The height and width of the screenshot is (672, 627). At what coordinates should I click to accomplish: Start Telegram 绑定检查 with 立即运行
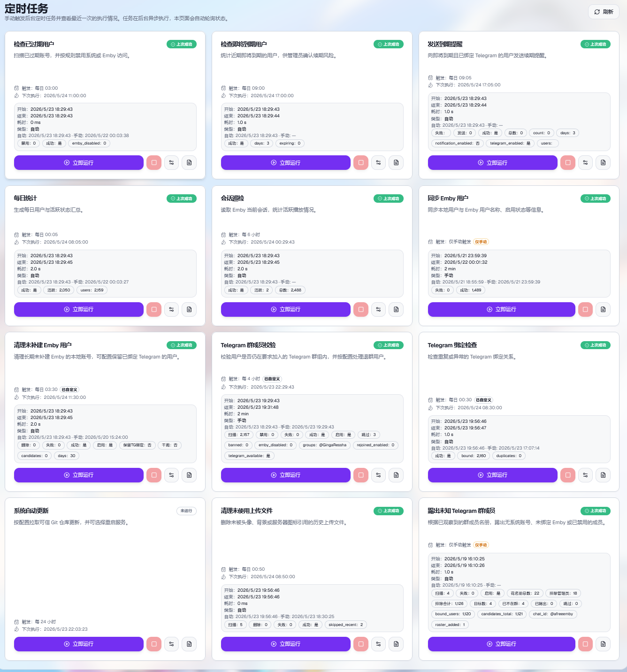tap(493, 475)
